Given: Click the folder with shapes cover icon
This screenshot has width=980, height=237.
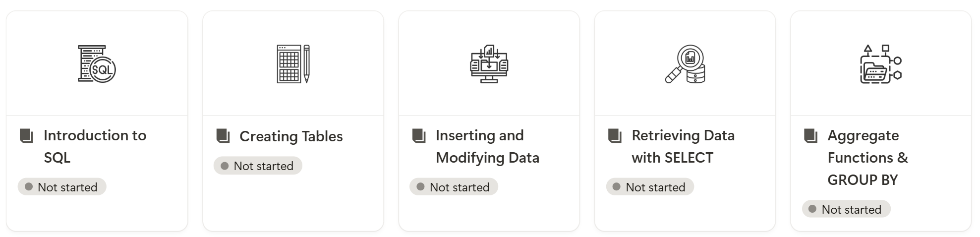Looking at the screenshot, I should point(881,64).
